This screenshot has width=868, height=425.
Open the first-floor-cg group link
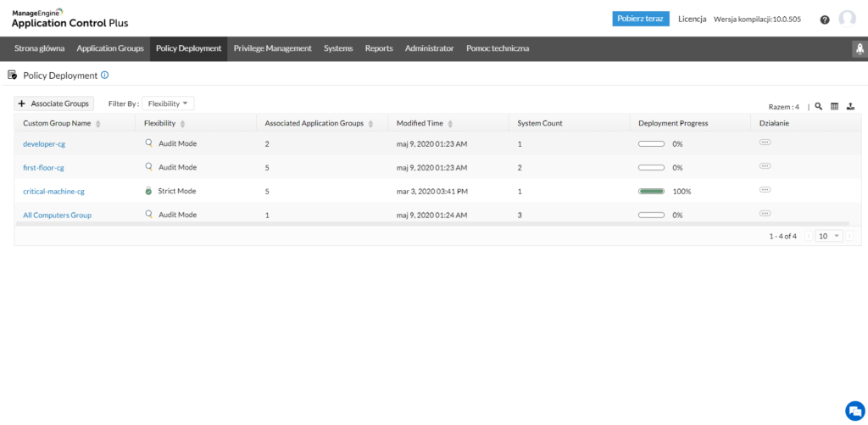tap(43, 168)
